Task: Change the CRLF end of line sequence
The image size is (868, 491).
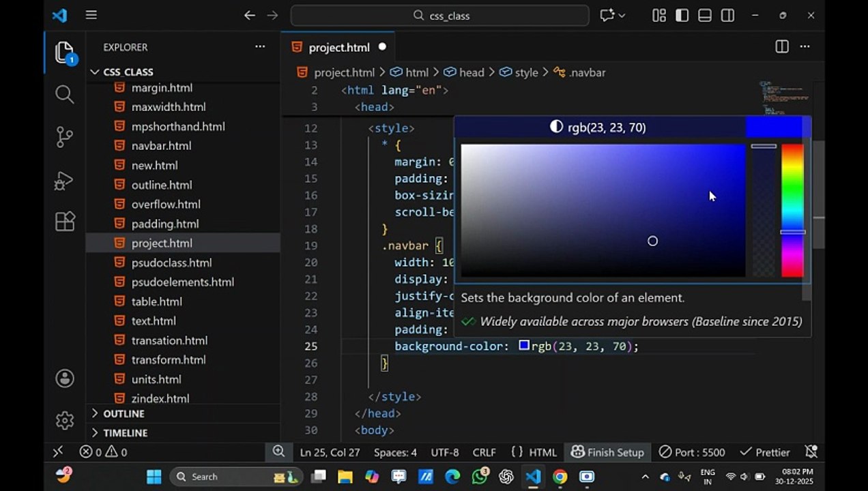Action: click(484, 452)
